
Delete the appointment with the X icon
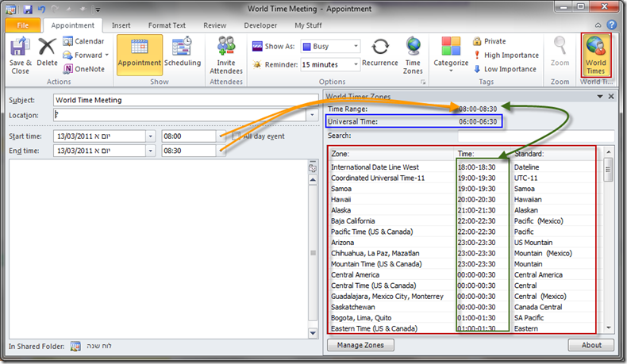[x=47, y=47]
